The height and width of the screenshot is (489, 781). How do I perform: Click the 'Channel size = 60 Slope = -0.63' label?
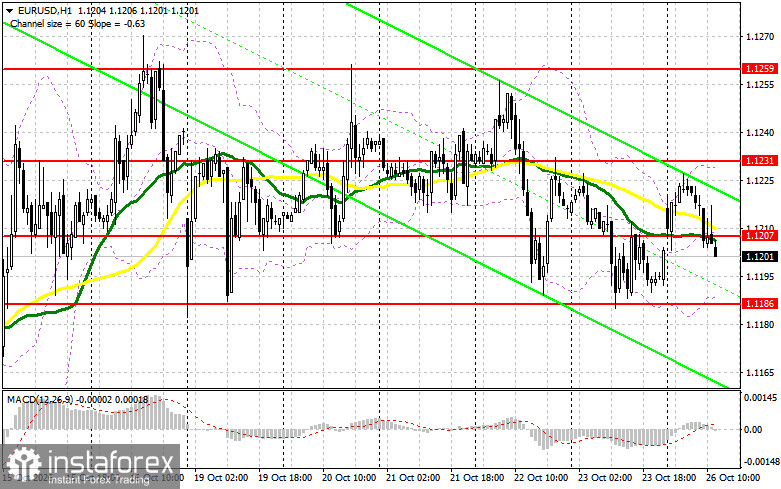pos(77,23)
